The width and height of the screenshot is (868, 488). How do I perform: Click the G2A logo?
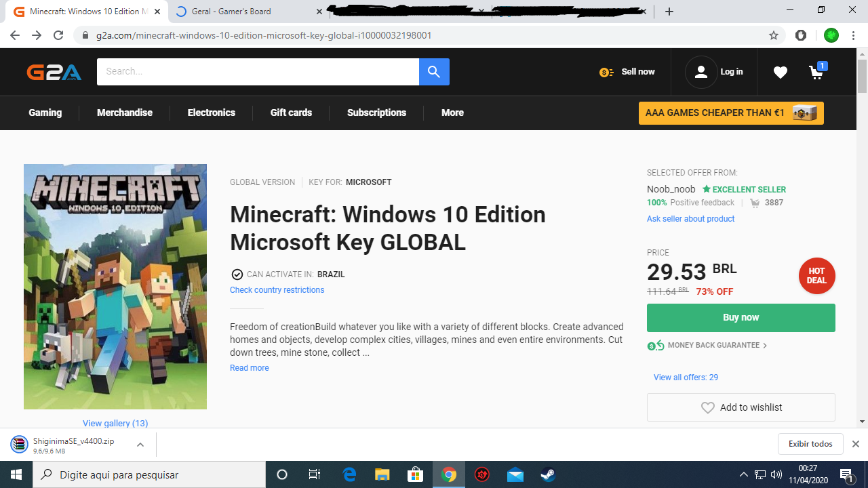54,72
